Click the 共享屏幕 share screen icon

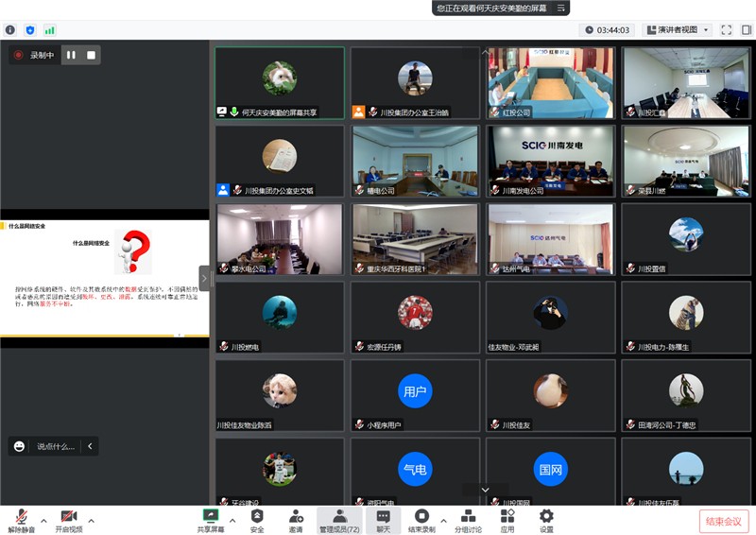211,516
